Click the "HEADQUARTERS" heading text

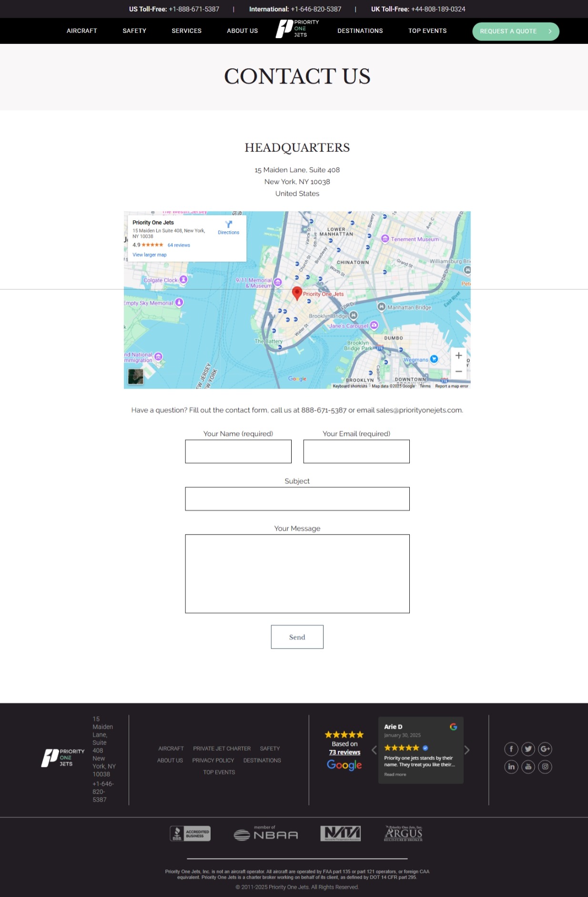[x=297, y=148]
